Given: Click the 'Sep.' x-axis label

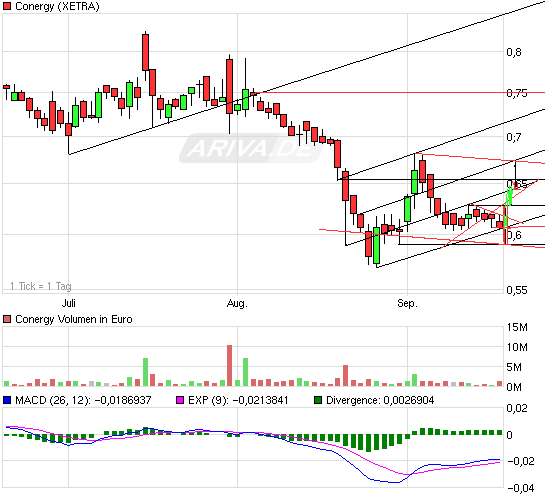Looking at the screenshot, I should [407, 303].
